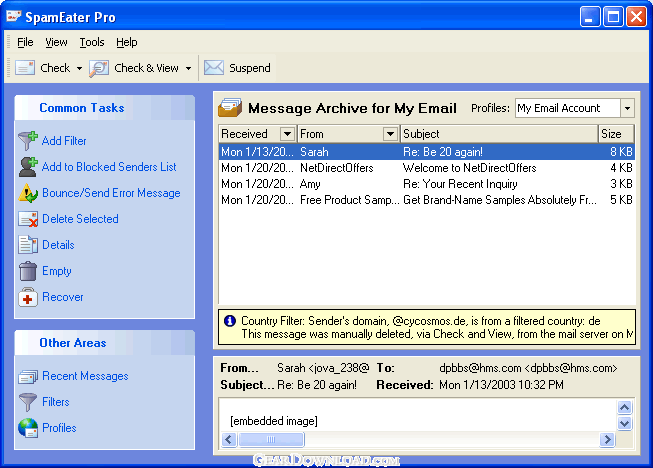Screen dimensions: 653x468
Task: Click the Recent Messages envelopes icon
Action: 28,376
